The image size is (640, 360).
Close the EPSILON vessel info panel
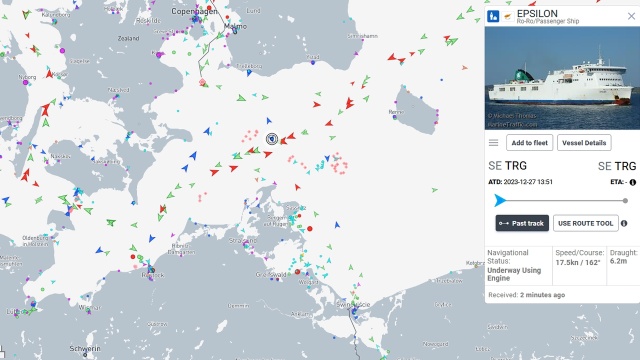point(631,16)
